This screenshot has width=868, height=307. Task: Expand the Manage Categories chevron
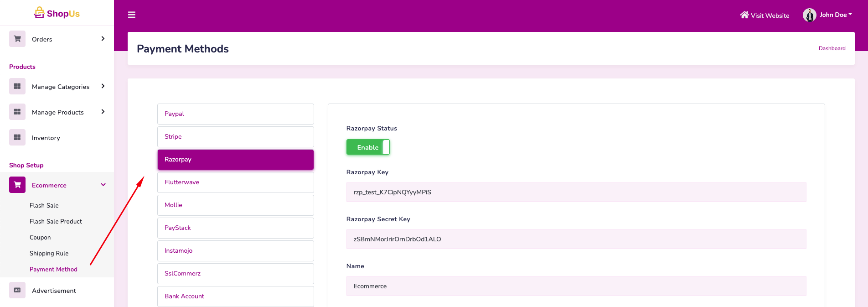(103, 86)
